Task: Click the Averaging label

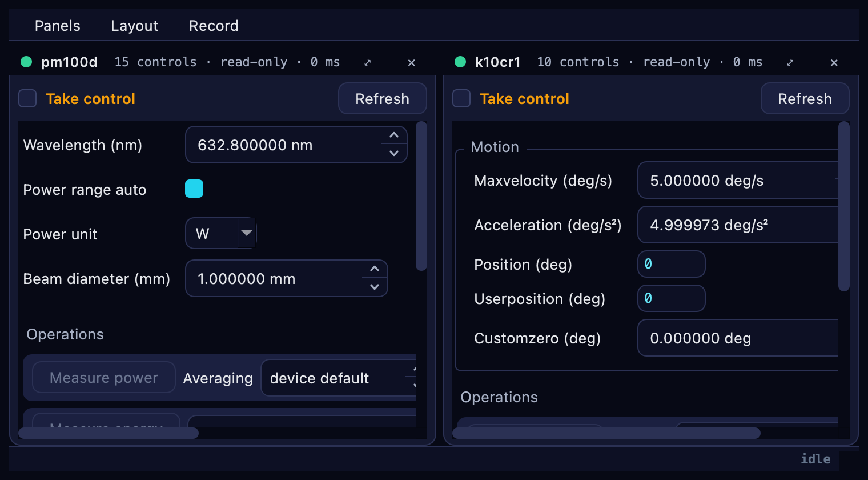Action: [218, 378]
